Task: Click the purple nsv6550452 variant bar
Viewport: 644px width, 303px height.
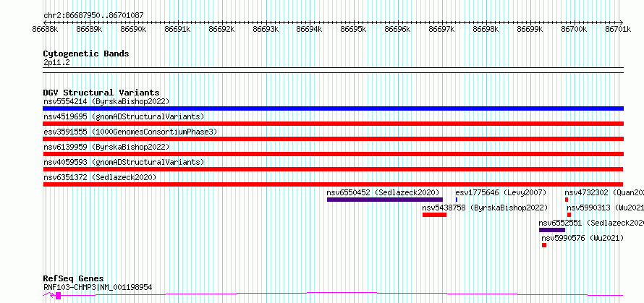Action: [385, 200]
